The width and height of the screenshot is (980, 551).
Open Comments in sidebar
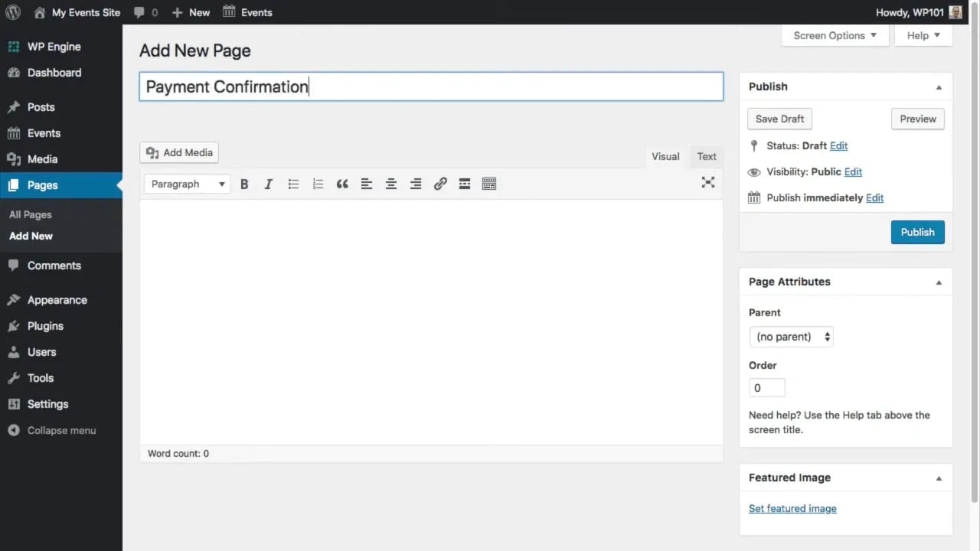coord(61,266)
